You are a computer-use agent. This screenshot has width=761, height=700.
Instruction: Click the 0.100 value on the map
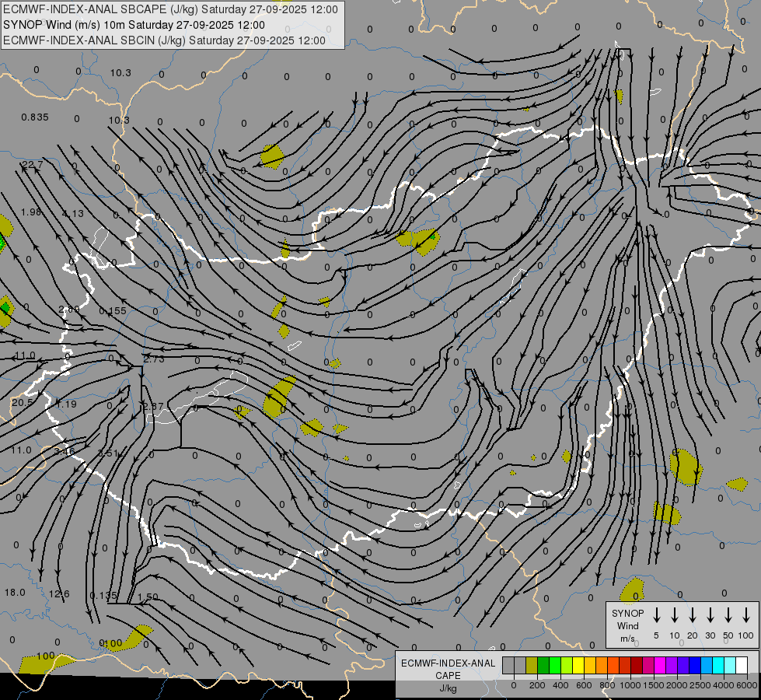coord(110,643)
